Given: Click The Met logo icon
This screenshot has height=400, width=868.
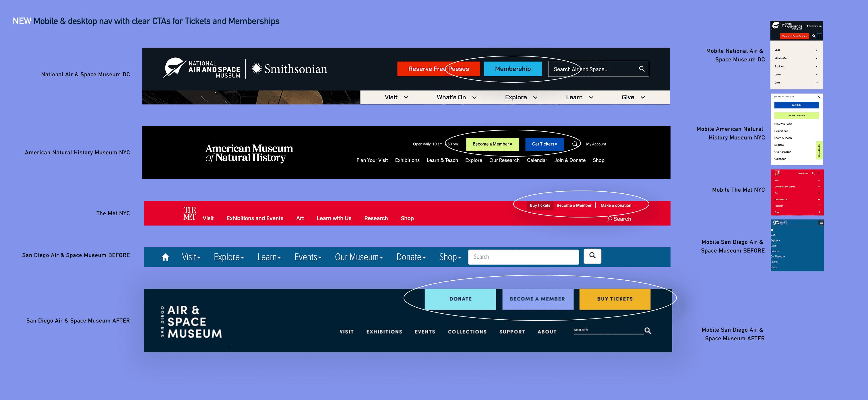Looking at the screenshot, I should [189, 213].
